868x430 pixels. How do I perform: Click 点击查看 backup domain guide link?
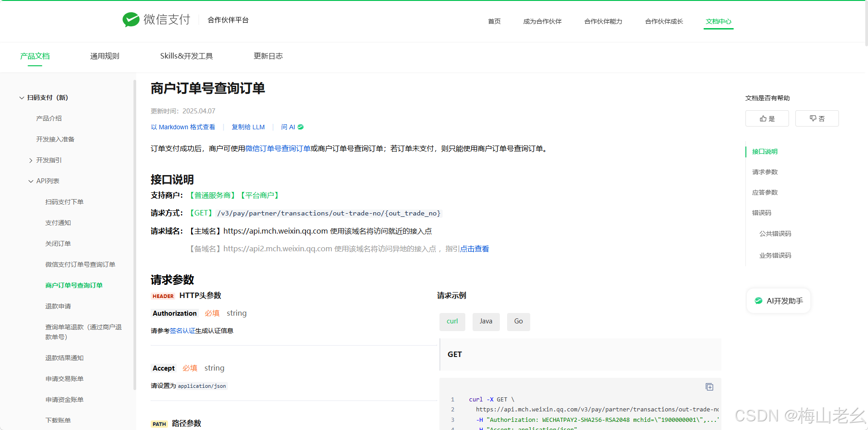[x=474, y=249]
